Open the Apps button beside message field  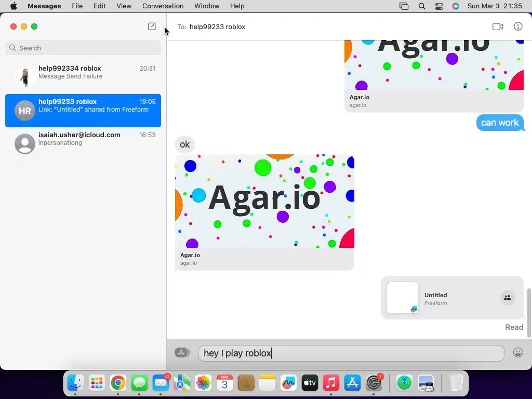[x=182, y=353]
